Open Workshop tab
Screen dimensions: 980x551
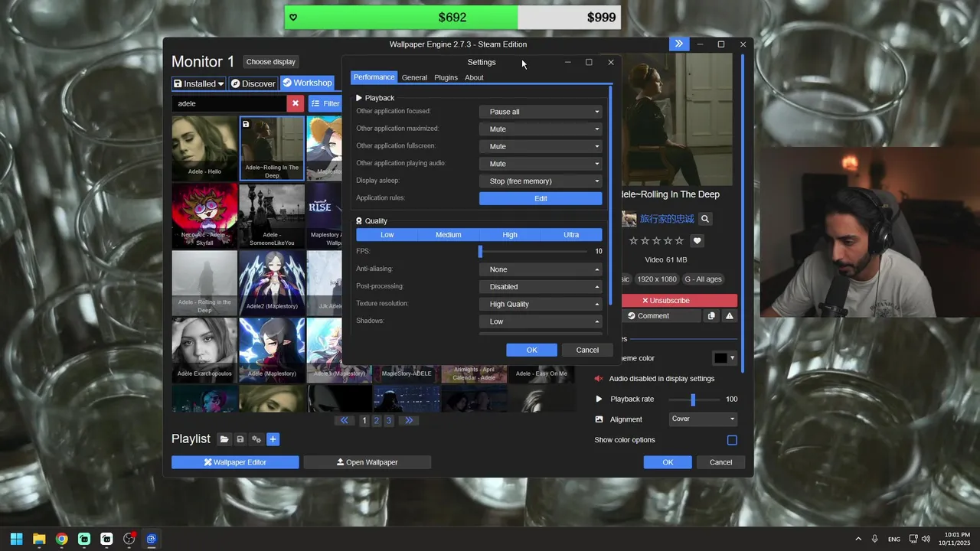click(307, 83)
